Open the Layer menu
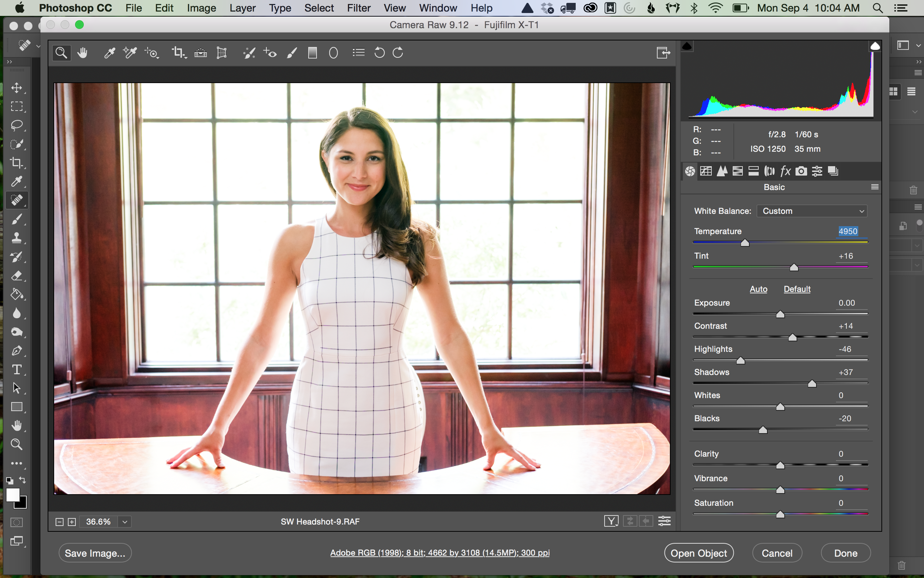Image resolution: width=924 pixels, height=578 pixels. pos(243,8)
